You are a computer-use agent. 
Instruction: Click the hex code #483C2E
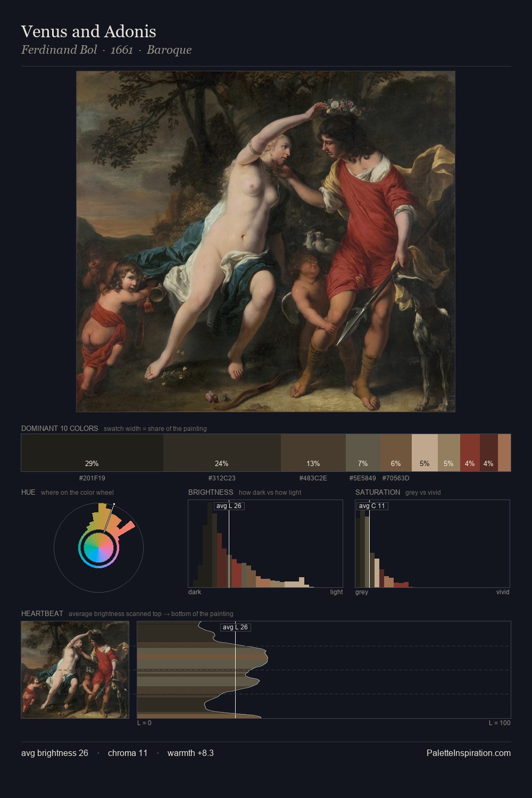313,478
